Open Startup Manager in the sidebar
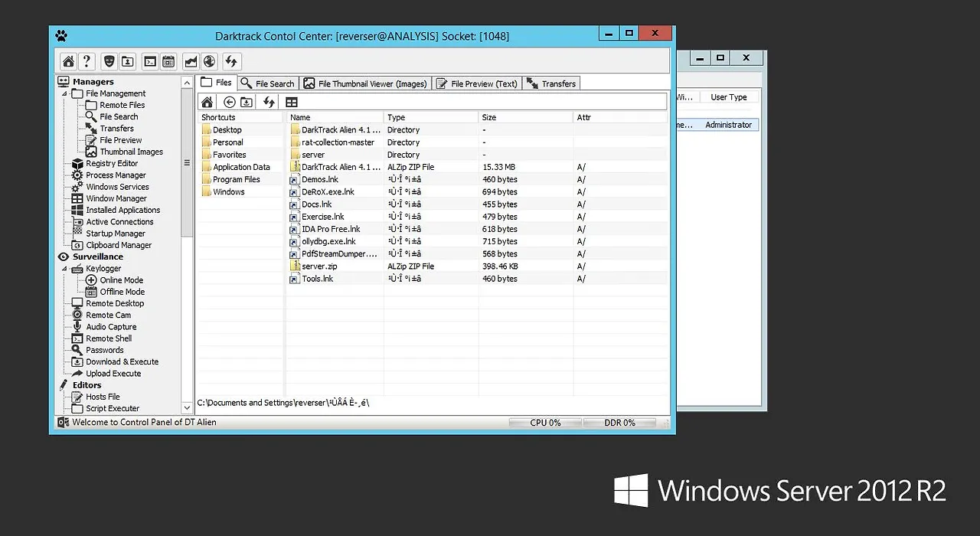Image resolution: width=980 pixels, height=536 pixels. click(116, 234)
